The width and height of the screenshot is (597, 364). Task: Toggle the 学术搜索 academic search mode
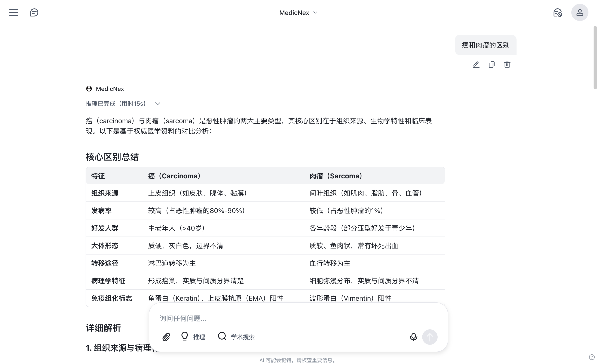coord(236,337)
